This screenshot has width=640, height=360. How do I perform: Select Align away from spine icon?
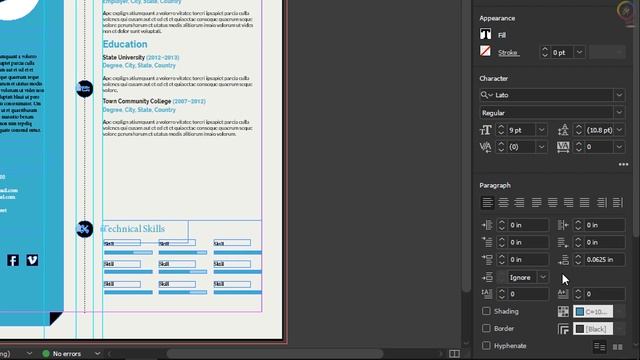618,202
